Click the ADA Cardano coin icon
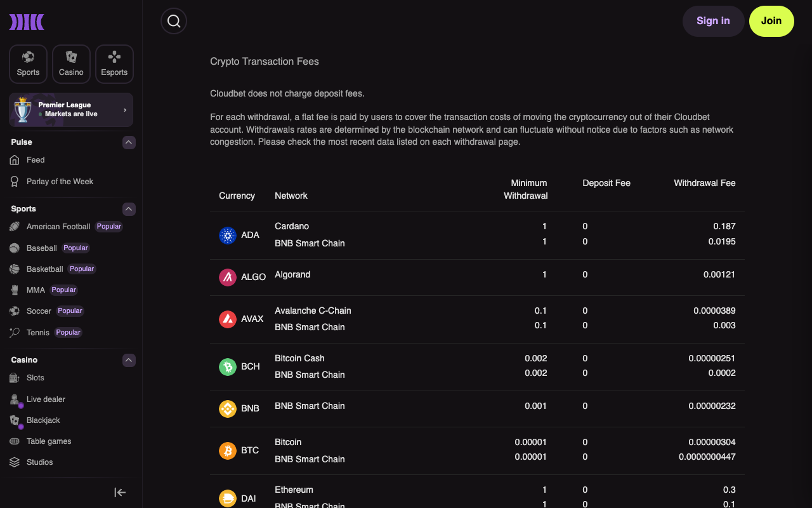812x508 pixels. (228, 235)
